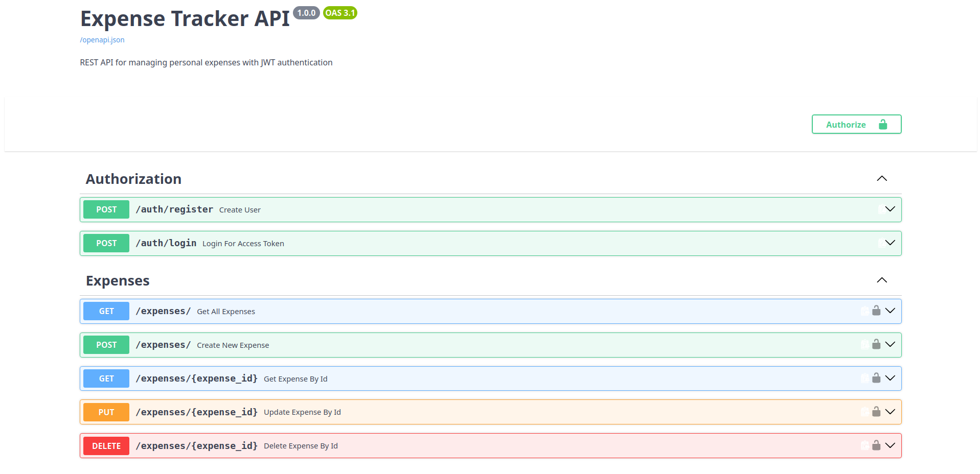The image size is (980, 474).
Task: Click the Expenses section heading
Action: coord(118,280)
